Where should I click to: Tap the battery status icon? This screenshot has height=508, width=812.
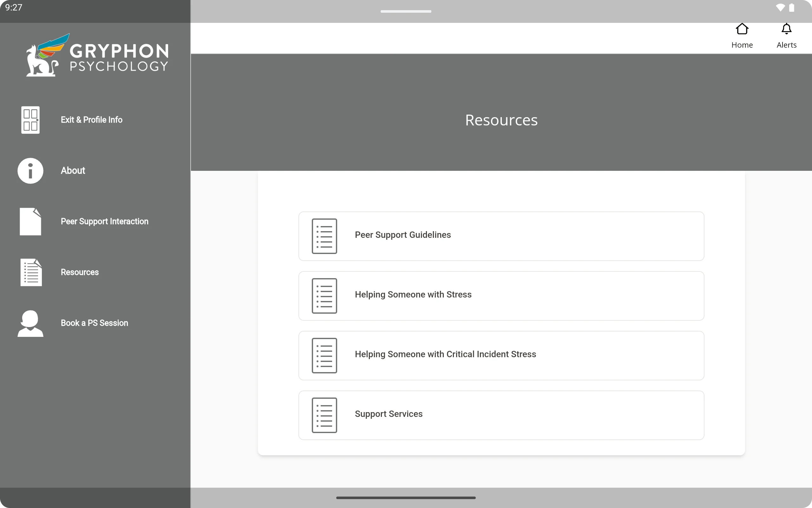click(791, 7)
